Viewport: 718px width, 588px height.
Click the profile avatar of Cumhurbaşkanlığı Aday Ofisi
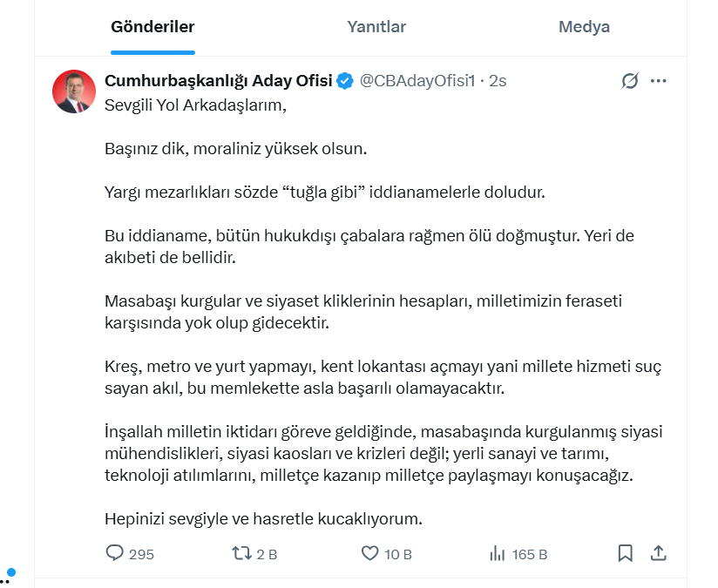click(75, 90)
